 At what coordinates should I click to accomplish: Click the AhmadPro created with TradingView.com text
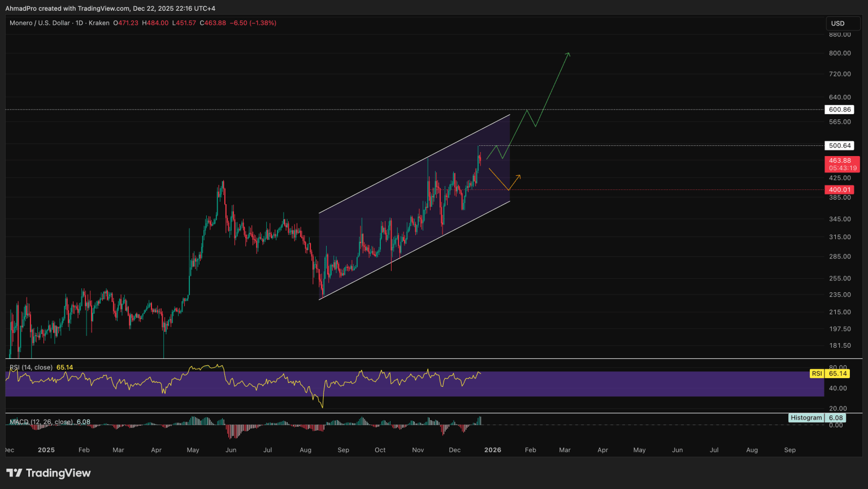[110, 8]
